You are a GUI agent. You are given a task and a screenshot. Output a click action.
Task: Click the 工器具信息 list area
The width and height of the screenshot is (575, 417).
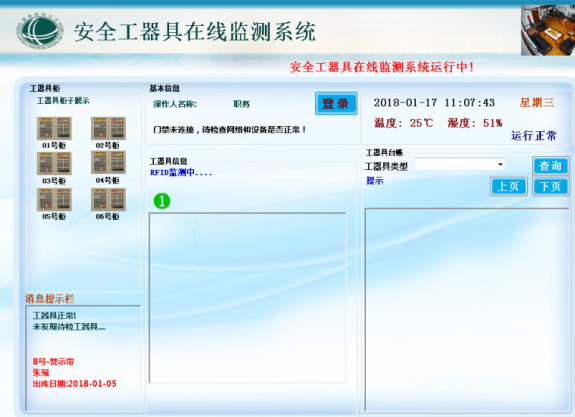pyautogui.click(x=248, y=298)
